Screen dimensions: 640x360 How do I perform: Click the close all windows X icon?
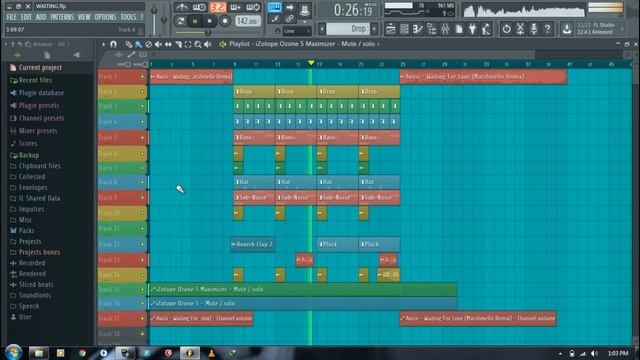click(x=520, y=29)
